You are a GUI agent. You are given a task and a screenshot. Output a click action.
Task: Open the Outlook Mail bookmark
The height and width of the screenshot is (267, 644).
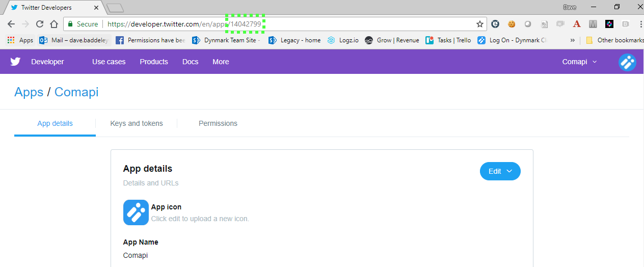(74, 40)
